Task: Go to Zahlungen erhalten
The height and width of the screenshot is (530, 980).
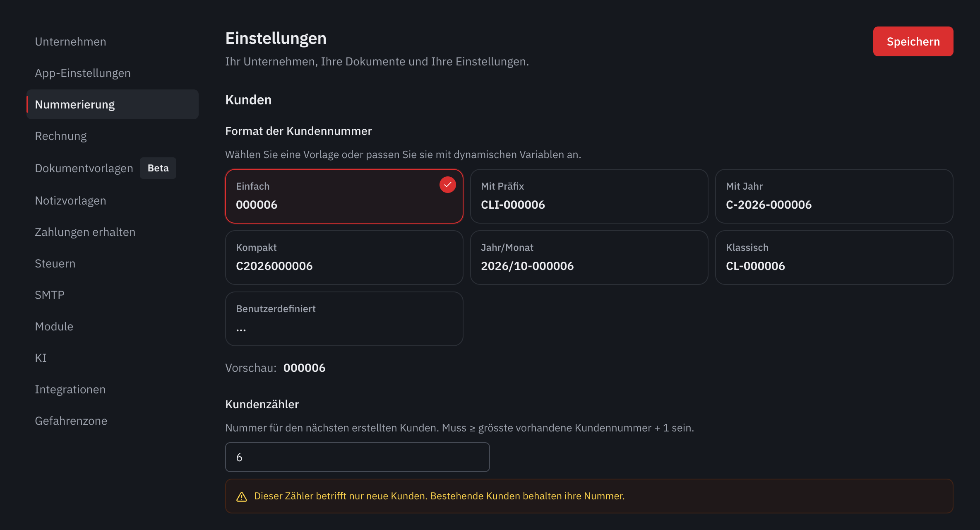Action: coord(113,232)
